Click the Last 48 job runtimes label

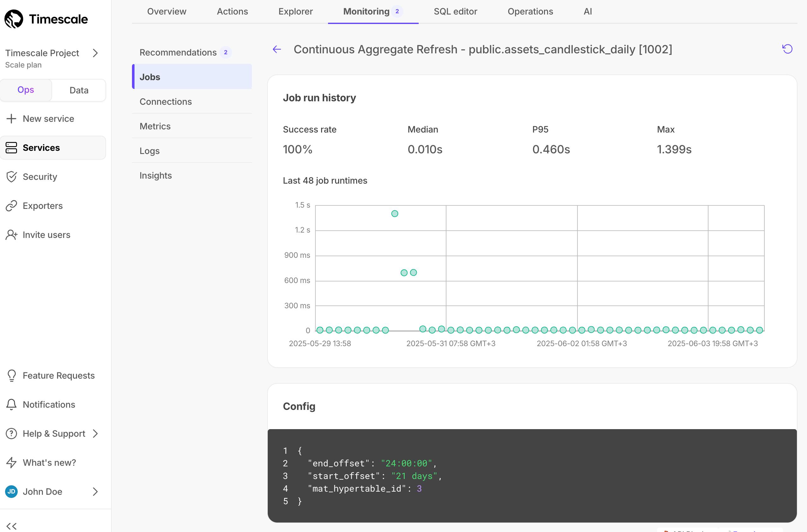325,181
